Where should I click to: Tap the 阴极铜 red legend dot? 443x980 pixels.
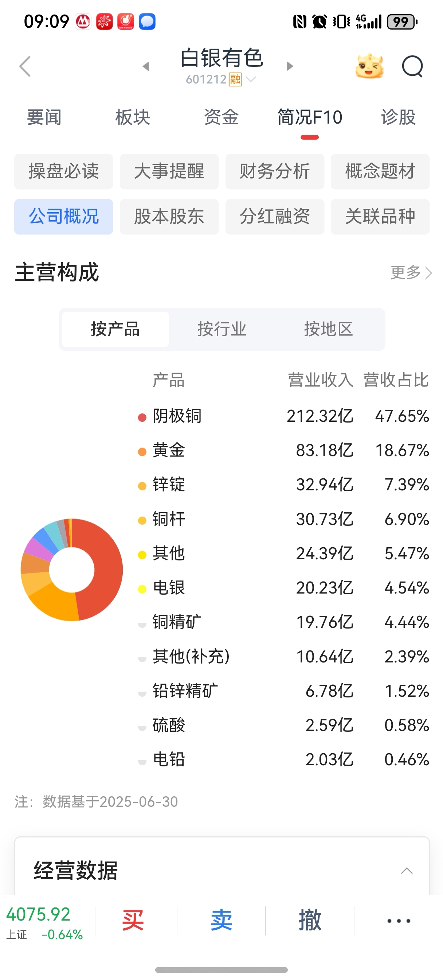(x=142, y=417)
